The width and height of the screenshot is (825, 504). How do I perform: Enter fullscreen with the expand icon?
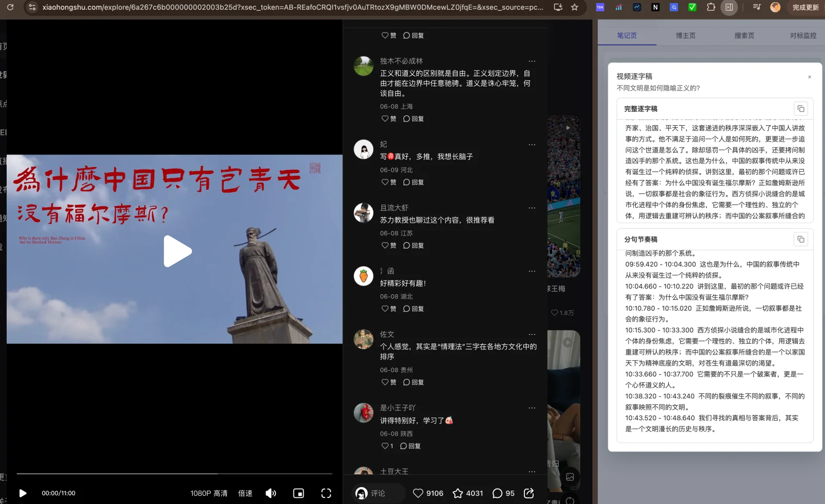326,493
